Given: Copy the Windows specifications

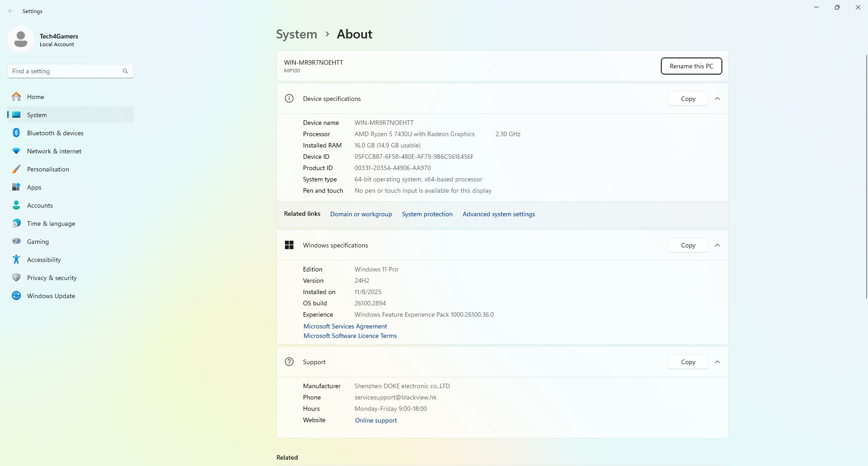Looking at the screenshot, I should tap(687, 245).
